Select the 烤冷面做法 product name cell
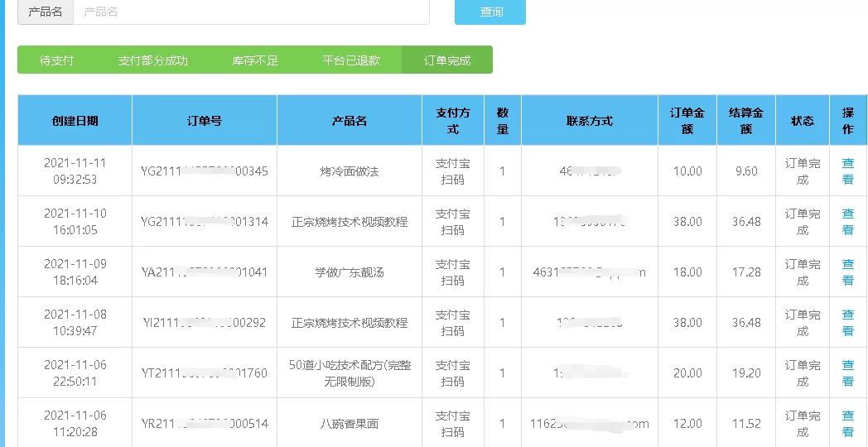Viewport: 868px width, 447px height. click(x=350, y=171)
